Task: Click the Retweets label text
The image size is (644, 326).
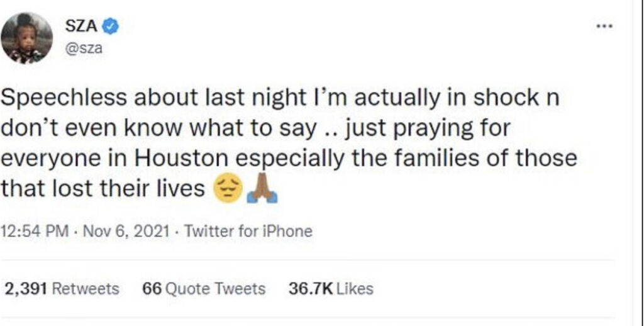Action: 86,289
